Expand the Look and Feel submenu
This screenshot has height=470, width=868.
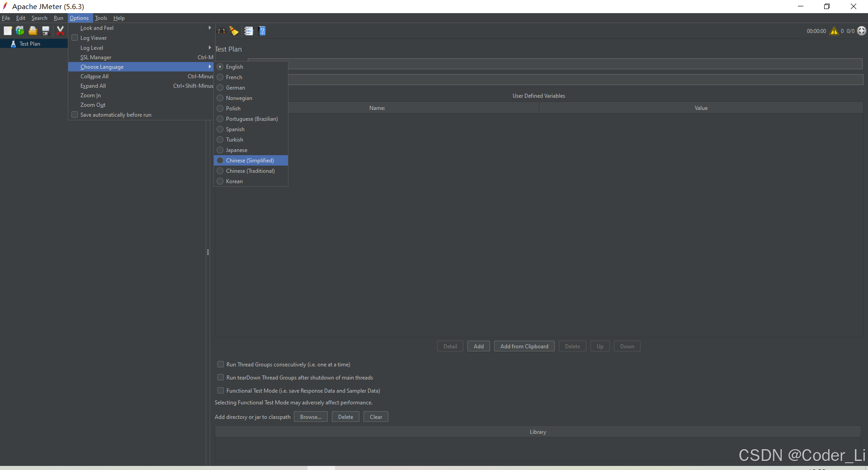tap(141, 28)
